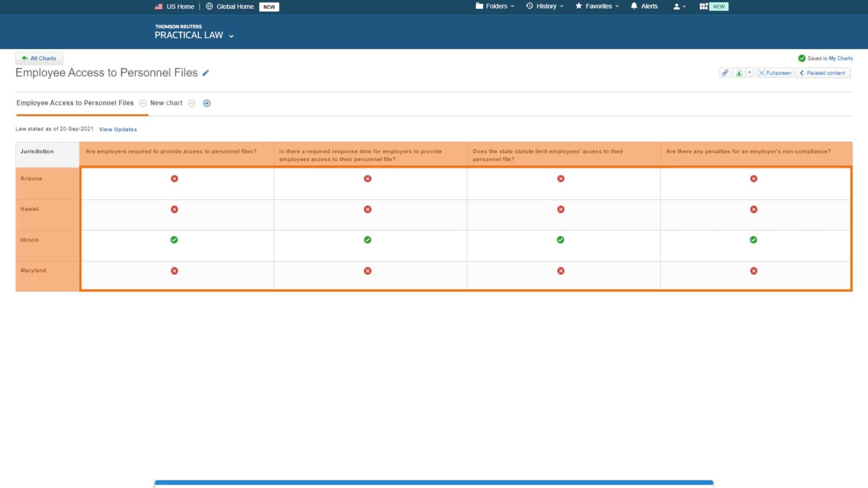Expand the Folders dropdown
The width and height of the screenshot is (868, 488).
[494, 6]
